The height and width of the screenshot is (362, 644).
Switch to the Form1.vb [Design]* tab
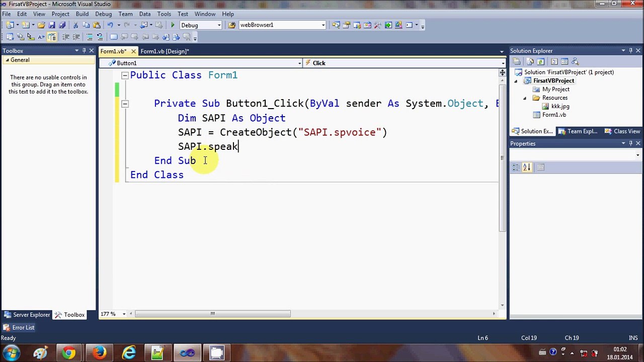click(164, 51)
